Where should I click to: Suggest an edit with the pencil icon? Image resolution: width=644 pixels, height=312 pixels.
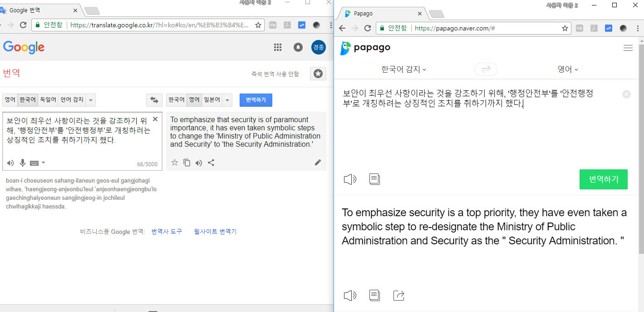318,163
